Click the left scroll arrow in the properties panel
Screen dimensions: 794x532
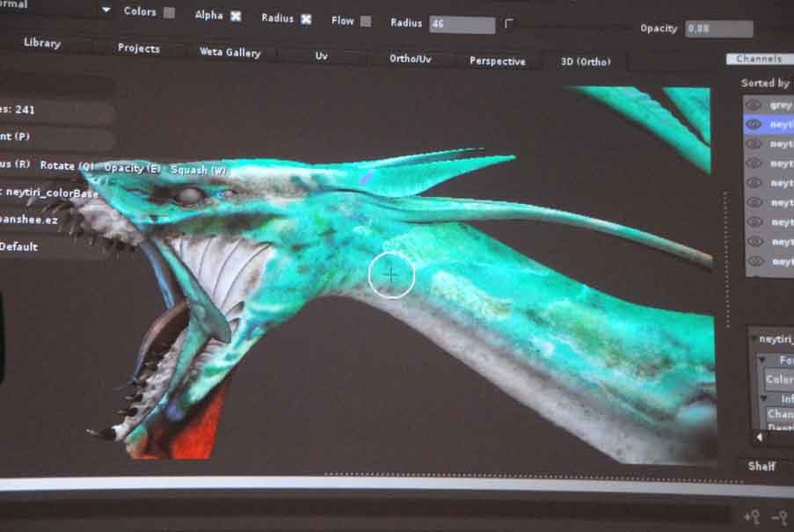point(759,437)
